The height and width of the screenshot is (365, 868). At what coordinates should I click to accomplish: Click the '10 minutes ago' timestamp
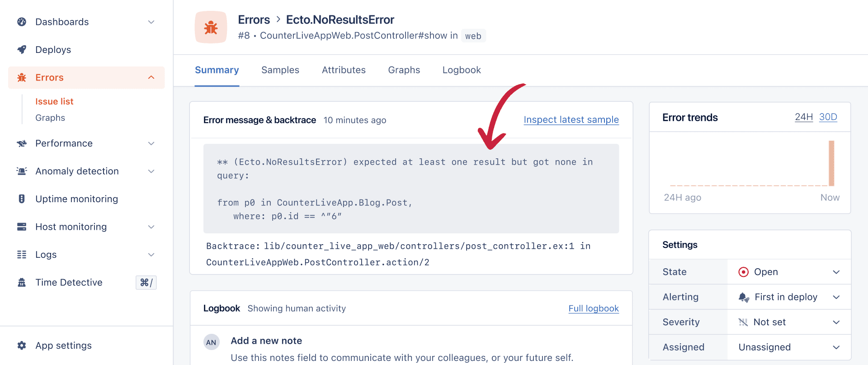(x=355, y=120)
